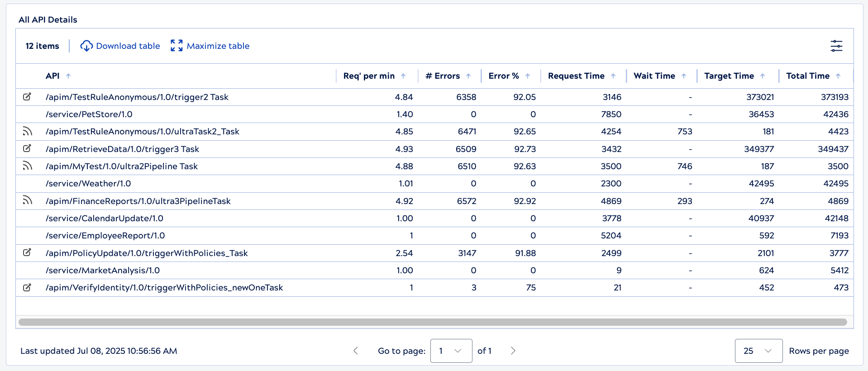Click the Request Time sort arrow

[613, 76]
